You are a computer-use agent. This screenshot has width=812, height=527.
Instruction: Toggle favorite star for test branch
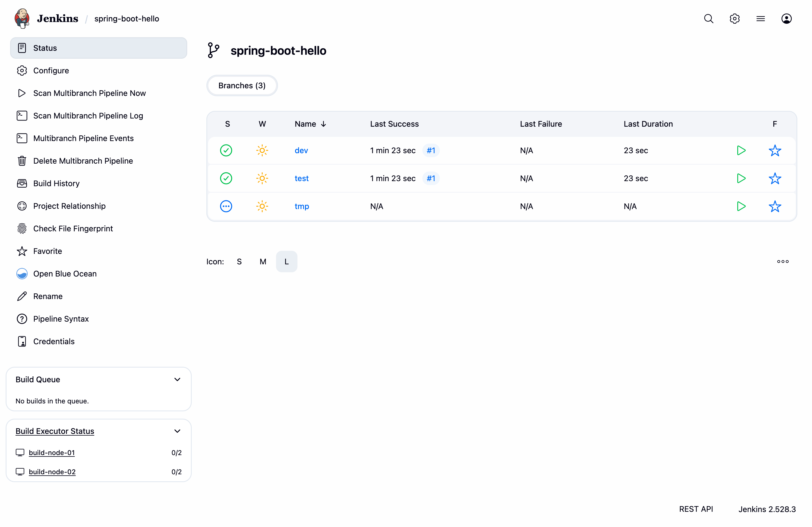click(x=775, y=178)
